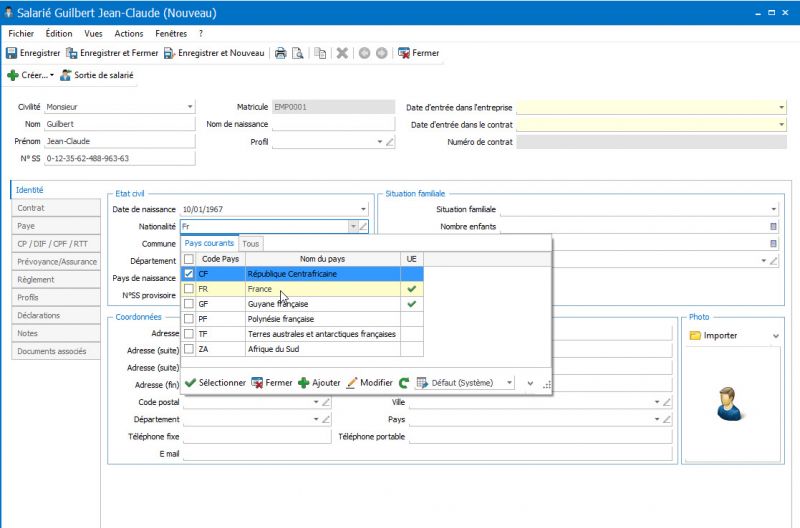Switch to Tous tab in country popup
Image resolution: width=800 pixels, height=528 pixels.
tap(251, 244)
